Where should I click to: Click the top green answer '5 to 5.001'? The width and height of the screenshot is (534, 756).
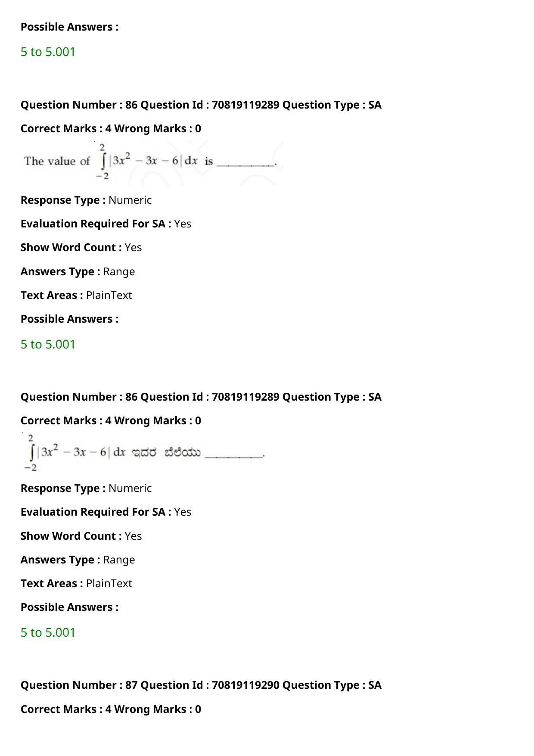click(x=48, y=52)
